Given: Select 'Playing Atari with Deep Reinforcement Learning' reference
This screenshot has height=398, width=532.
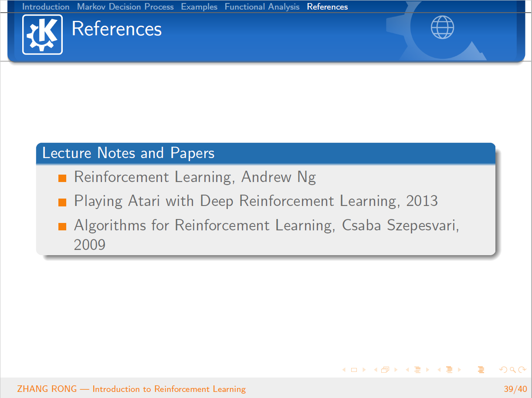Looking at the screenshot, I should tap(256, 201).
